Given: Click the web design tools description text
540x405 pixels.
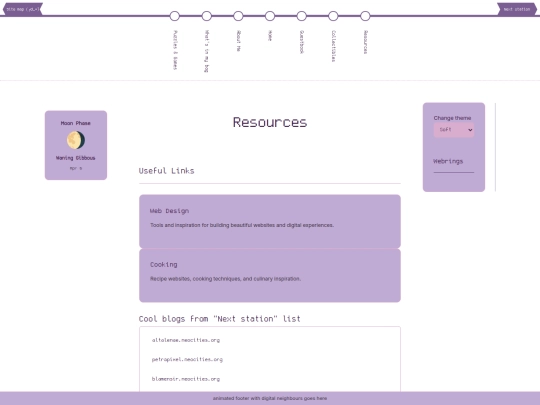Looking at the screenshot, I should pyautogui.click(x=242, y=225).
